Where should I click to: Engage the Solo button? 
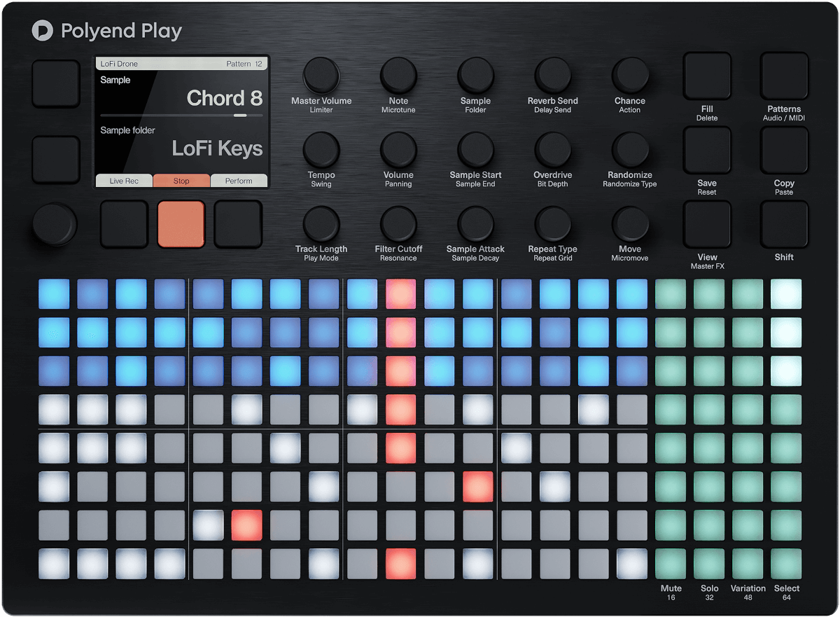pos(708,564)
